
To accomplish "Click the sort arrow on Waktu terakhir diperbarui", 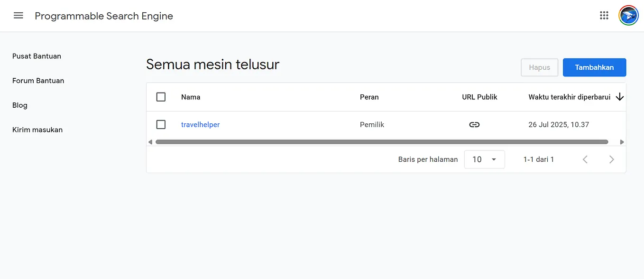I will click(x=620, y=97).
